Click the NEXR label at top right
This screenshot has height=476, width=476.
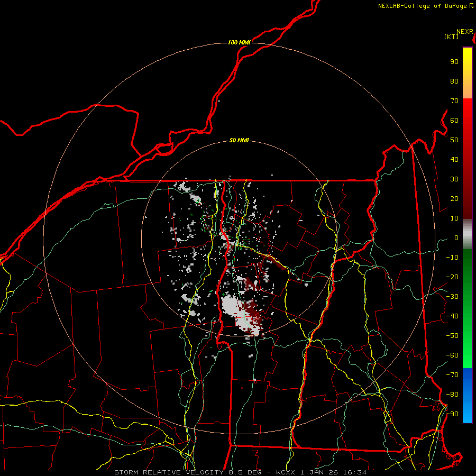point(465,32)
